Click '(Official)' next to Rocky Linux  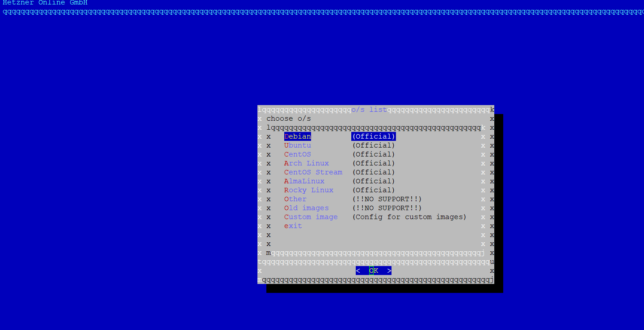pos(374,190)
